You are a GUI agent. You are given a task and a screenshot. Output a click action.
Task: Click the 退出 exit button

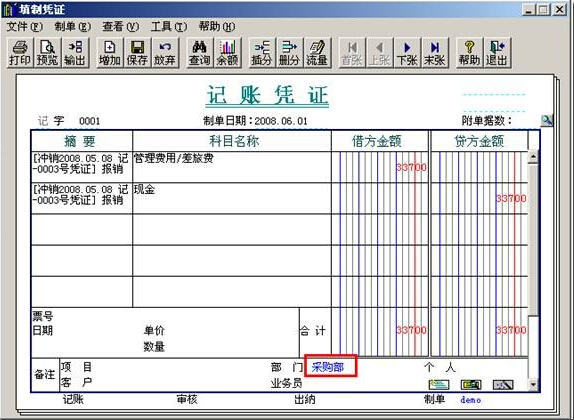tap(497, 53)
